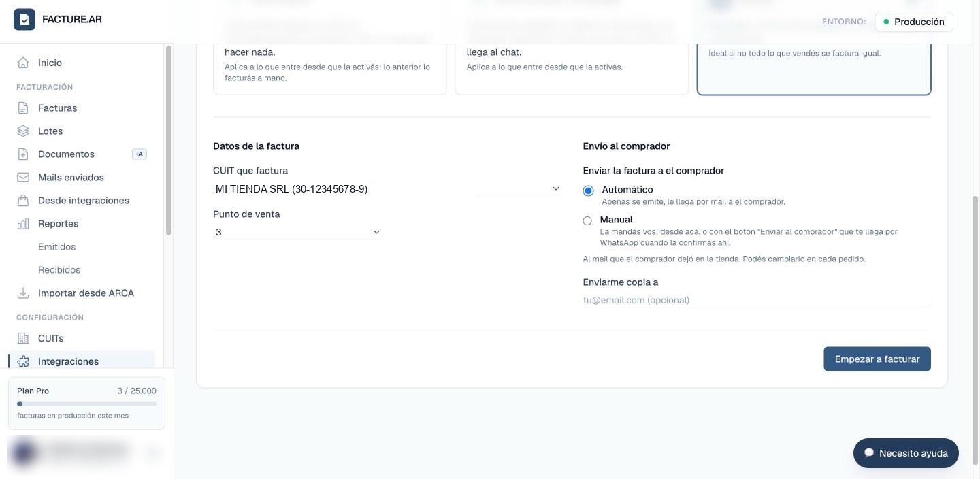Screen dimensions: 980x479
Task: Open Importar desde ARCA
Action: [82, 293]
